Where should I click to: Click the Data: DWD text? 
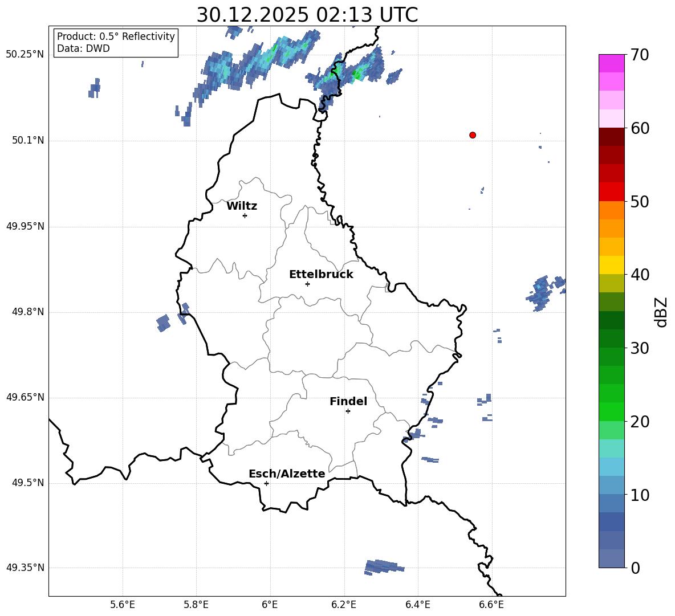point(83,48)
